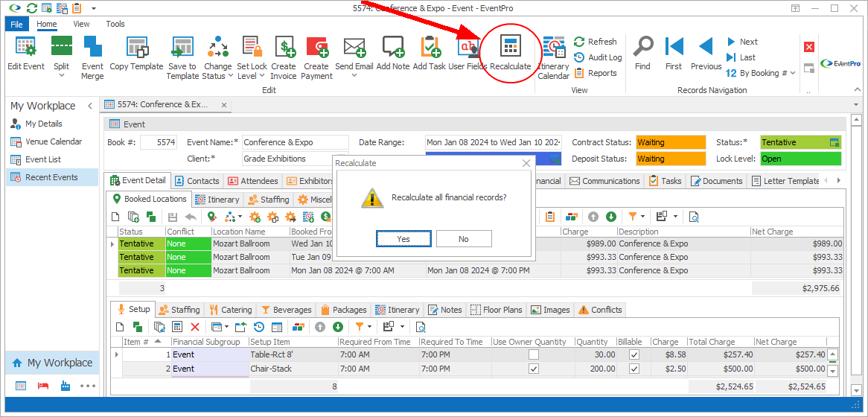Click the Event Name input field
Screen dimensions: 868x417
point(296,142)
